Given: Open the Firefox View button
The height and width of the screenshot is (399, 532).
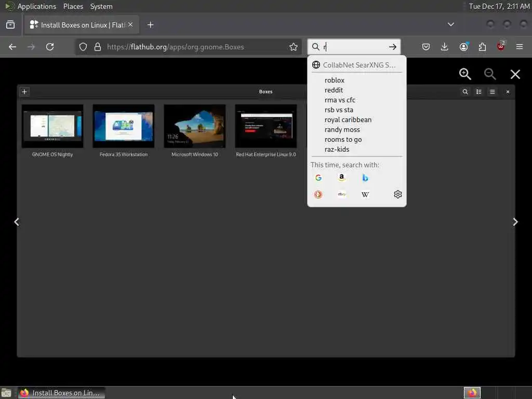Looking at the screenshot, I should (x=10, y=25).
